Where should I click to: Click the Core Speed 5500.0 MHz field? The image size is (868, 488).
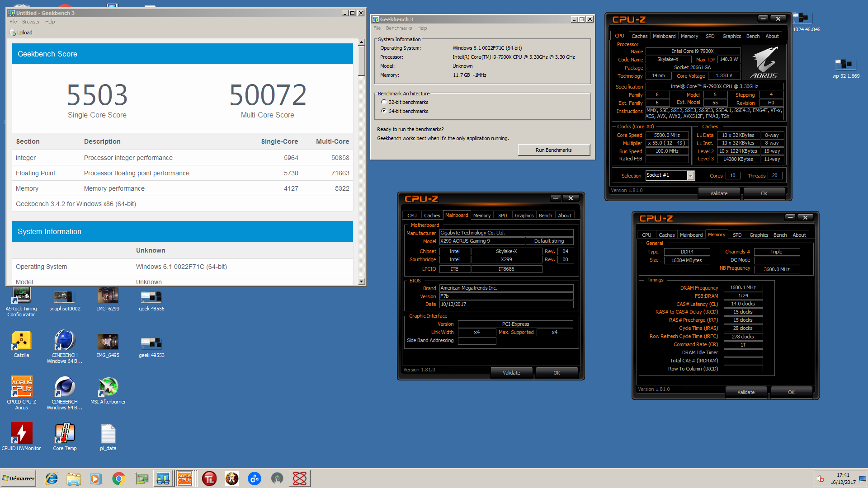coord(667,135)
